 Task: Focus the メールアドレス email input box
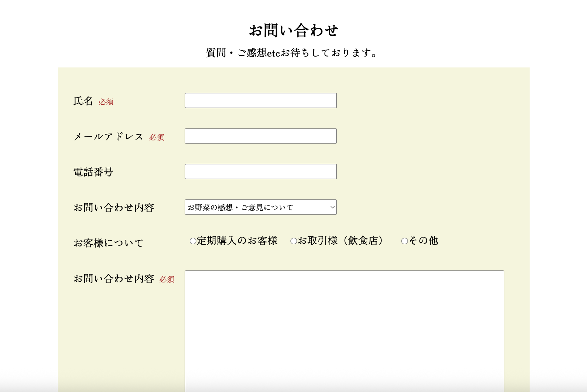[x=260, y=136]
